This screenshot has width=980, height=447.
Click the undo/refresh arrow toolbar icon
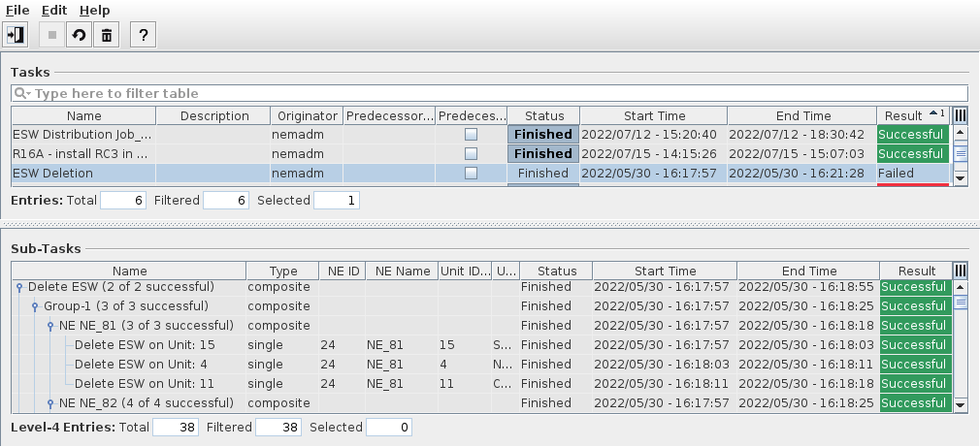pyautogui.click(x=79, y=36)
